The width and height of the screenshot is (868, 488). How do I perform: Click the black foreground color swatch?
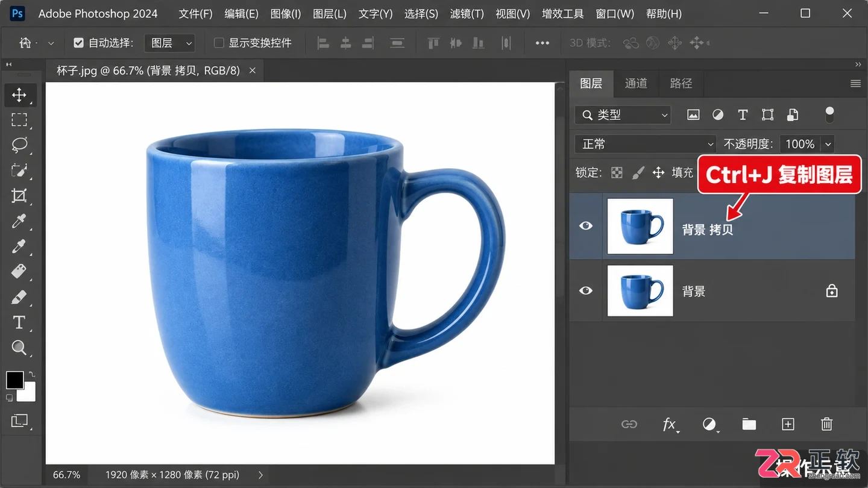tap(14, 380)
